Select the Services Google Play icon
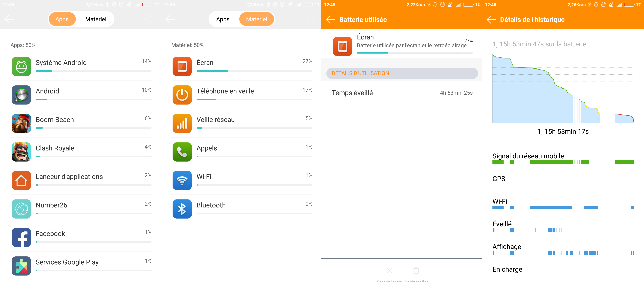The width and height of the screenshot is (644, 282). 21,266
